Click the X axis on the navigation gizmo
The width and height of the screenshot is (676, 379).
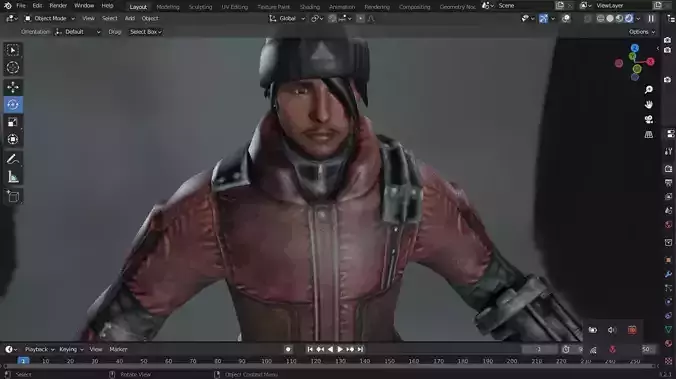tap(650, 62)
